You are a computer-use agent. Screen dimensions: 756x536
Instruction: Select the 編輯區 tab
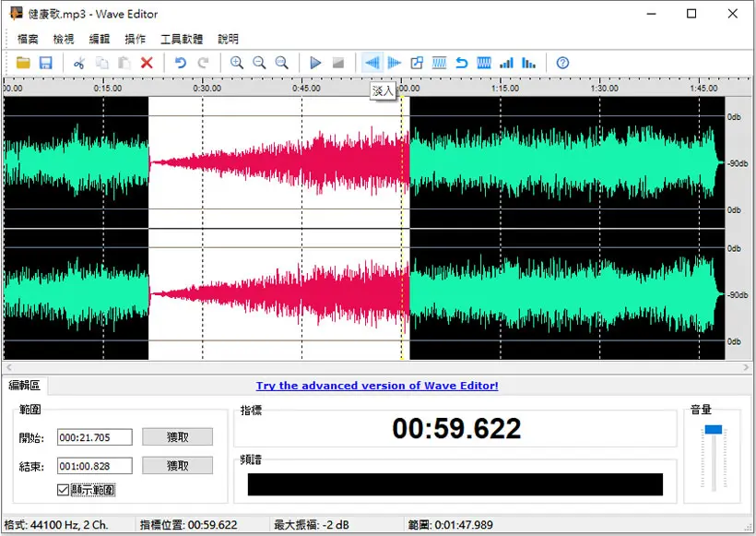[x=25, y=385]
